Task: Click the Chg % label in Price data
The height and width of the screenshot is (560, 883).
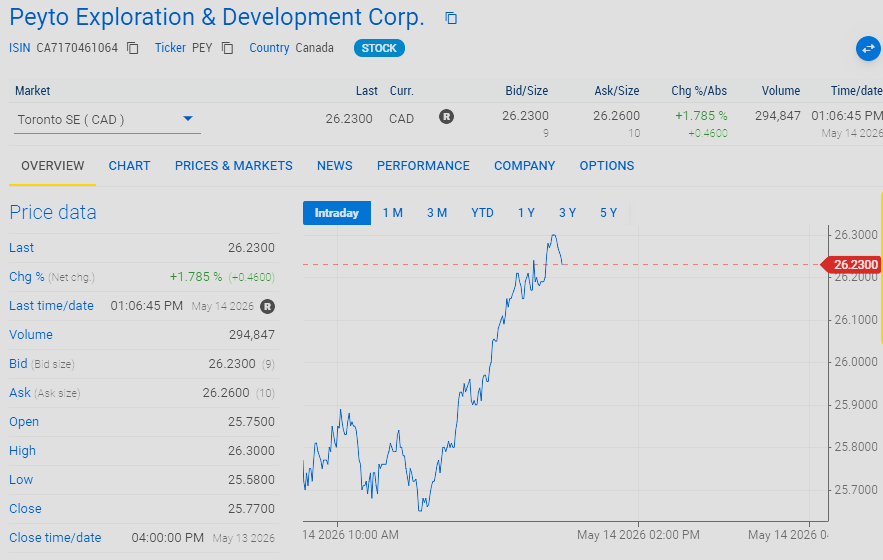Action: (x=26, y=277)
